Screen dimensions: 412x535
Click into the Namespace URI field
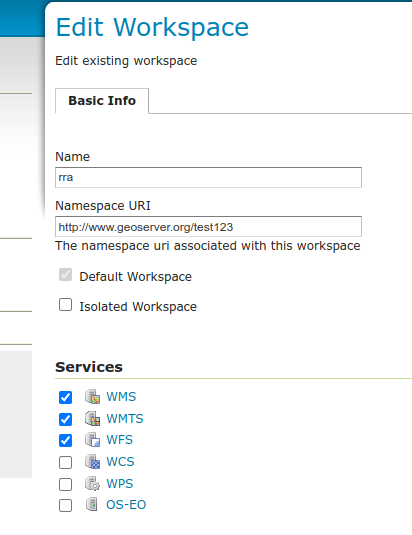click(208, 227)
